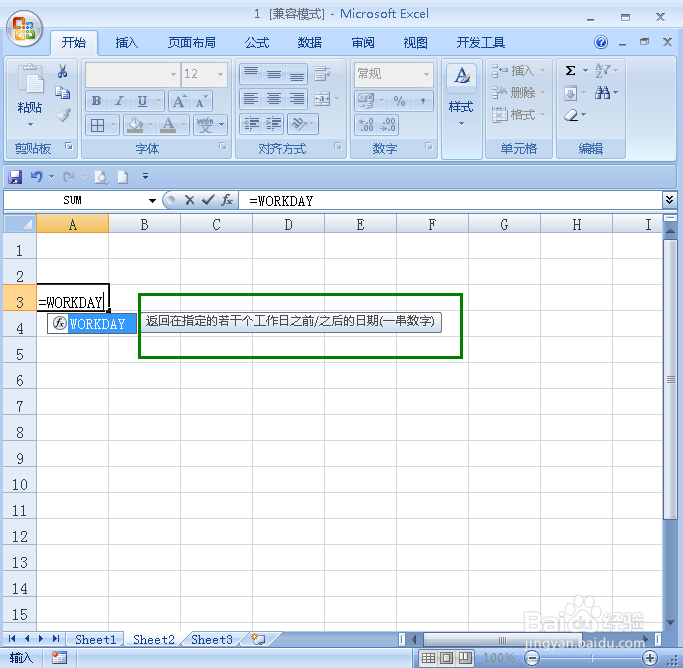Click Increase Decimal icon
This screenshot has height=668, width=683.
pos(366,125)
